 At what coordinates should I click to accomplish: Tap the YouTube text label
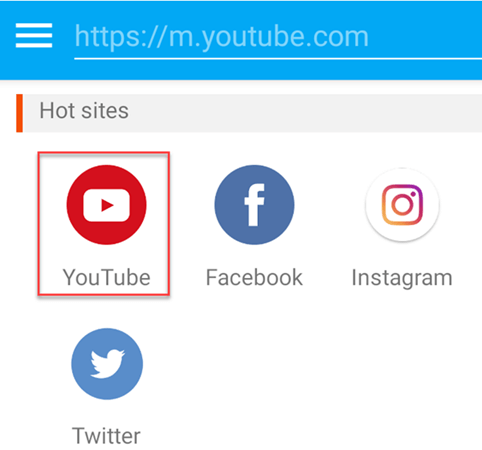click(106, 277)
